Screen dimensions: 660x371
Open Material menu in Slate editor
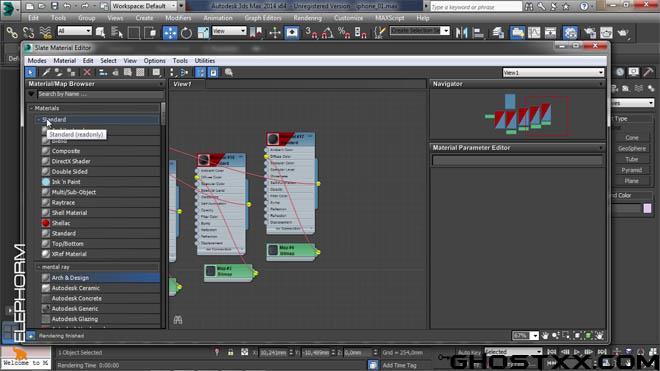64,61
